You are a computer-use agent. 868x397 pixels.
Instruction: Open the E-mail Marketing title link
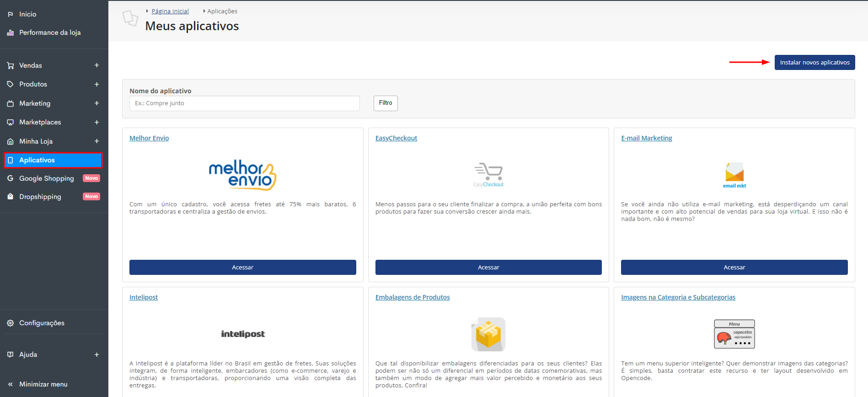646,138
